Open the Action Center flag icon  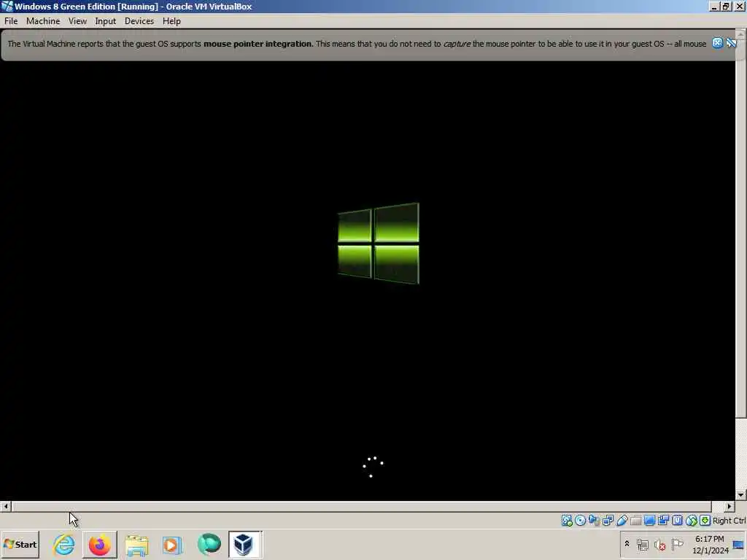[x=677, y=544]
